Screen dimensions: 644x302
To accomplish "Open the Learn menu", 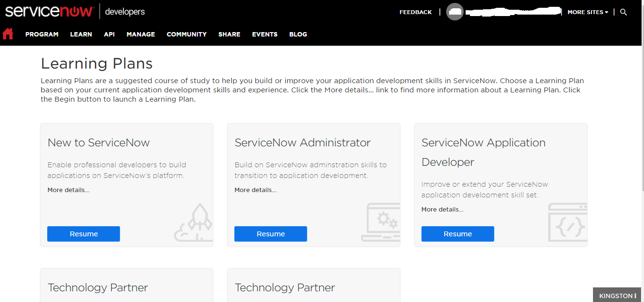I will click(x=81, y=34).
